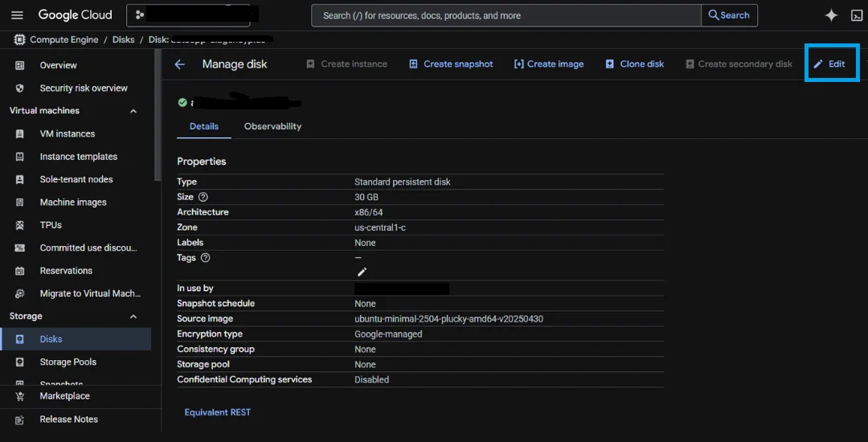The height and width of the screenshot is (442, 868).
Task: Click Clone disk
Action: [x=634, y=64]
